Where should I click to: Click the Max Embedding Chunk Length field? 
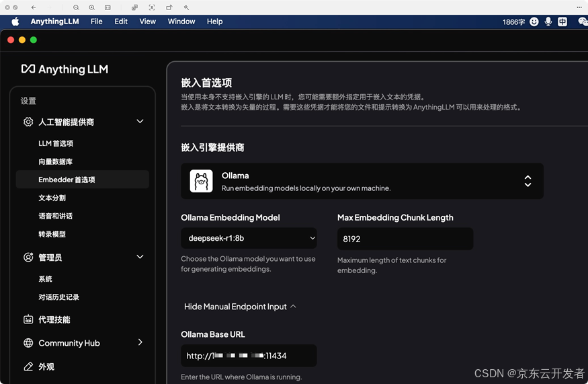coord(405,239)
